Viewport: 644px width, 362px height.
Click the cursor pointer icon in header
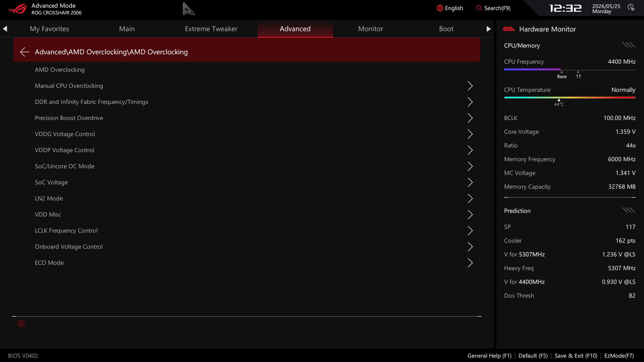tap(189, 9)
